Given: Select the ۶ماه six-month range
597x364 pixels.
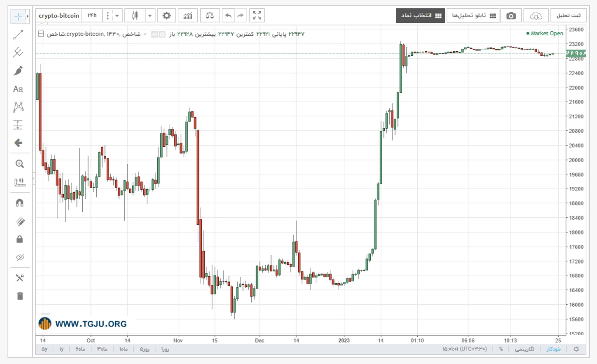Looking at the screenshot, I should tap(80, 349).
